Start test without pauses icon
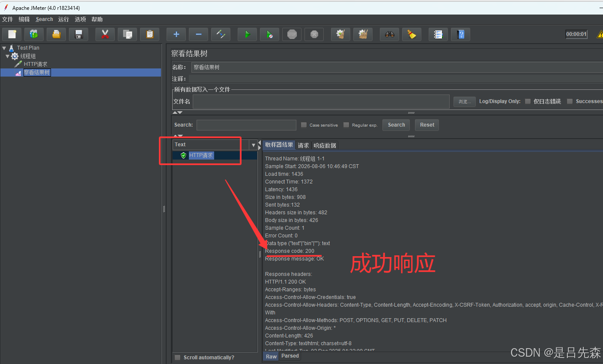 (270, 34)
